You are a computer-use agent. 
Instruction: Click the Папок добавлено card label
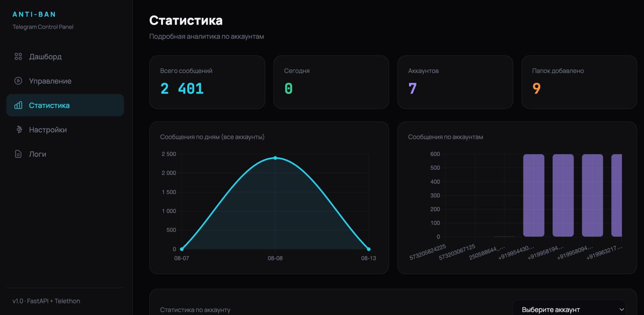click(558, 71)
